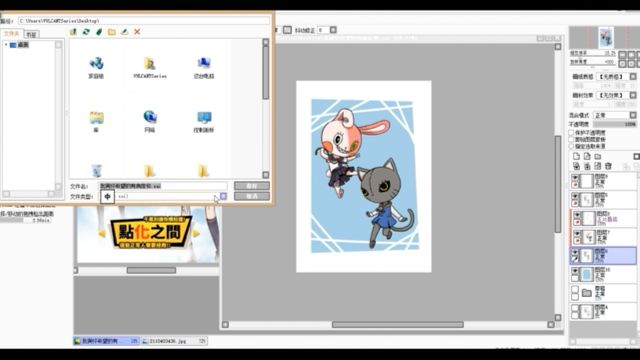Show the hidden layer folder in layer list
Screen dimensions: 640x360
[575, 290]
